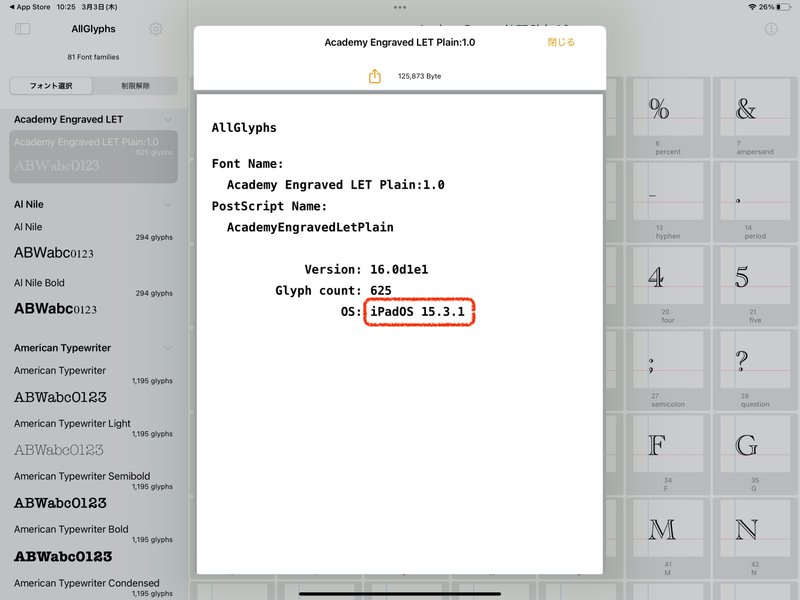Open the five glyph cell
The image size is (800, 600).
(755, 286)
